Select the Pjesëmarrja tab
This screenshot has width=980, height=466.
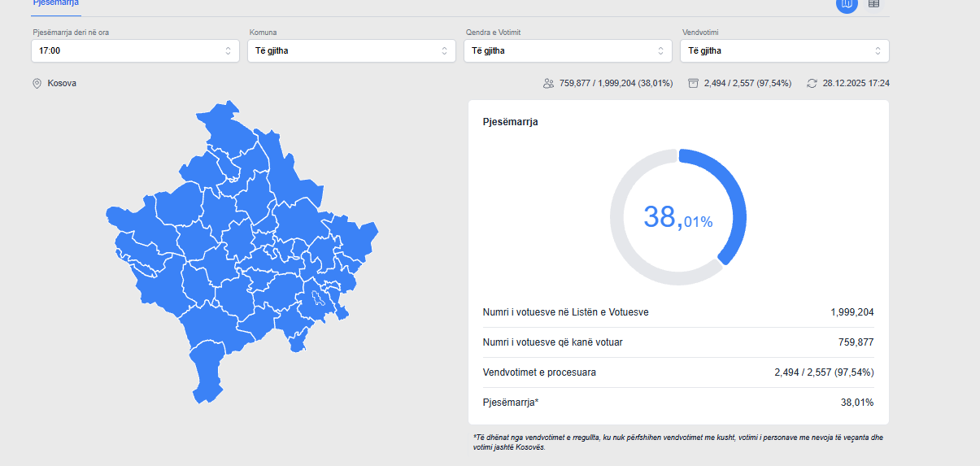click(56, 4)
